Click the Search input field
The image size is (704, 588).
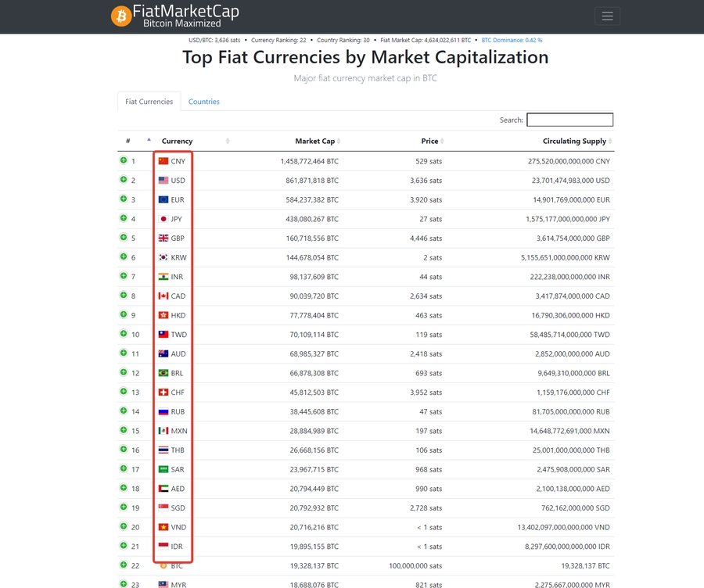click(569, 120)
